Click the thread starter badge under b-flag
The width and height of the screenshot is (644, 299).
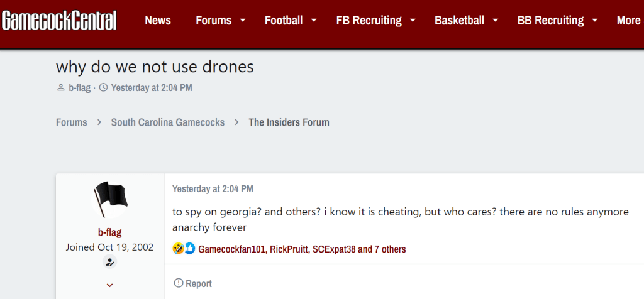(110, 262)
